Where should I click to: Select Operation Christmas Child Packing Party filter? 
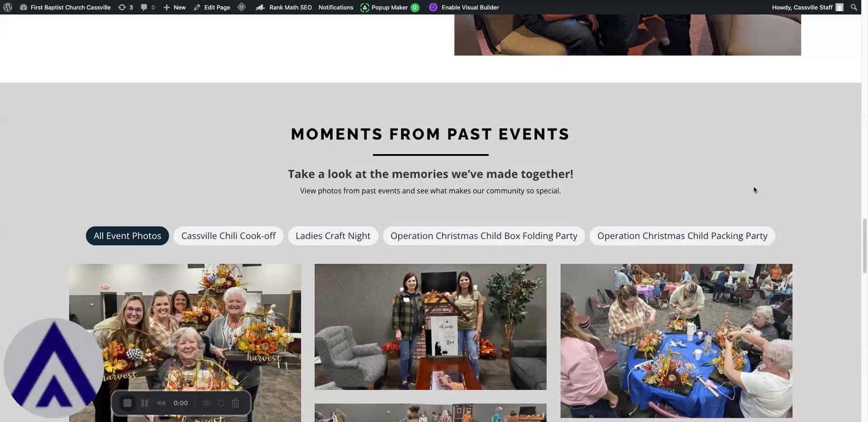(x=682, y=236)
